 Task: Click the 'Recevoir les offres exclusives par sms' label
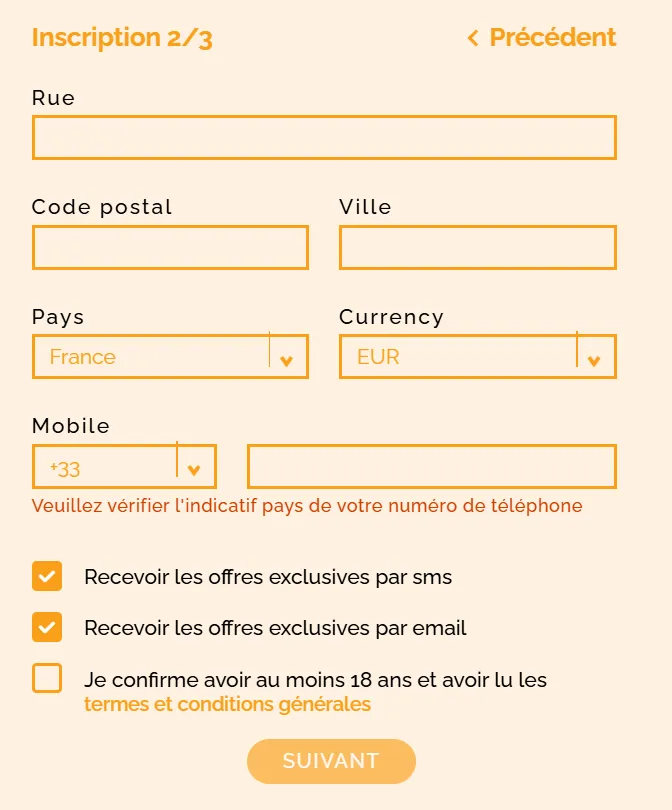click(268, 577)
